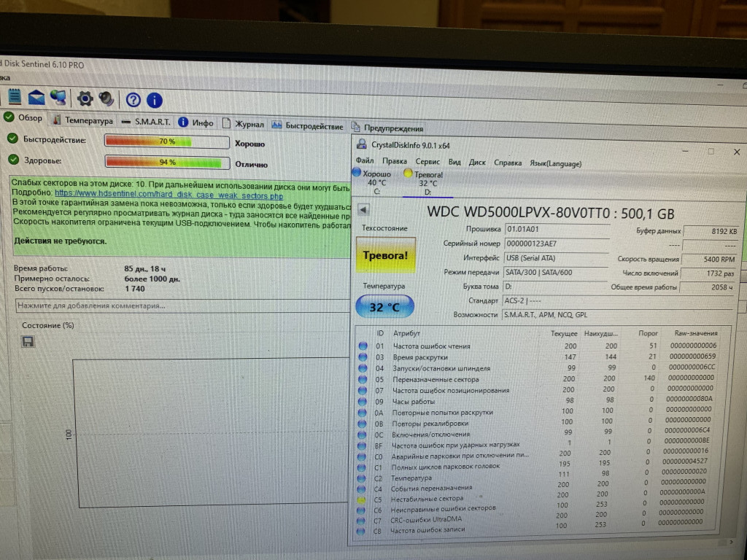Open Диск menu in CrystalDiskInfo
This screenshot has width=747, height=560.
[477, 163]
